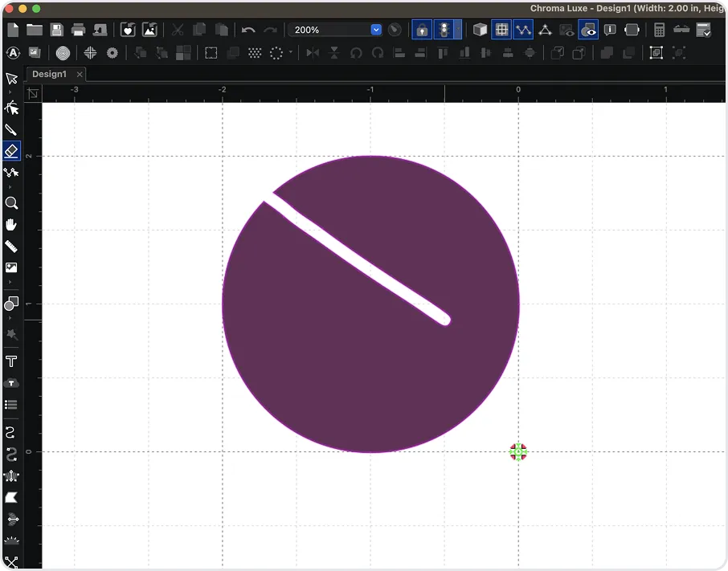Viewport: 728px width, 571px height.
Task: Open the calculator icon in toolbar
Action: click(x=659, y=30)
